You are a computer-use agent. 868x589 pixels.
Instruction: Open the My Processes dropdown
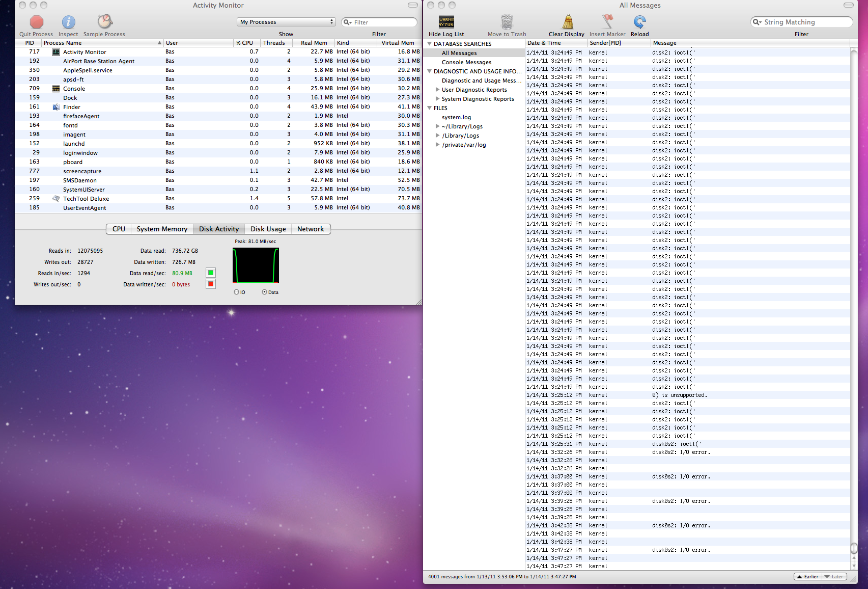pos(287,22)
